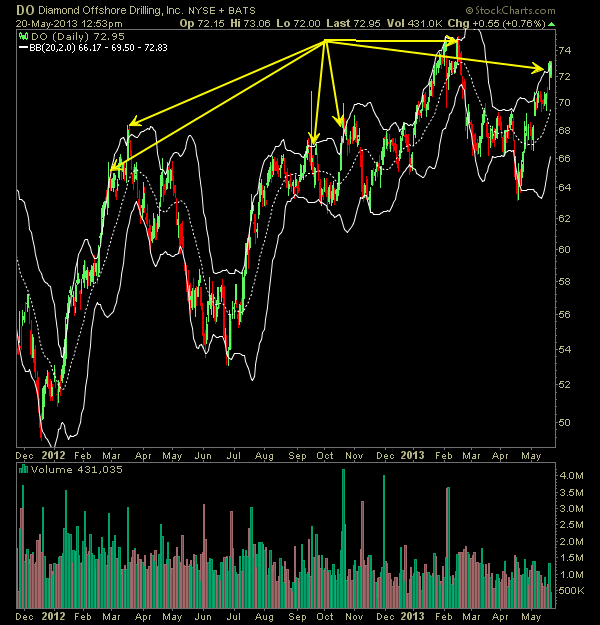The image size is (600, 625).
Task: Click Jul on the volume panel date axis
Action: tap(234, 617)
